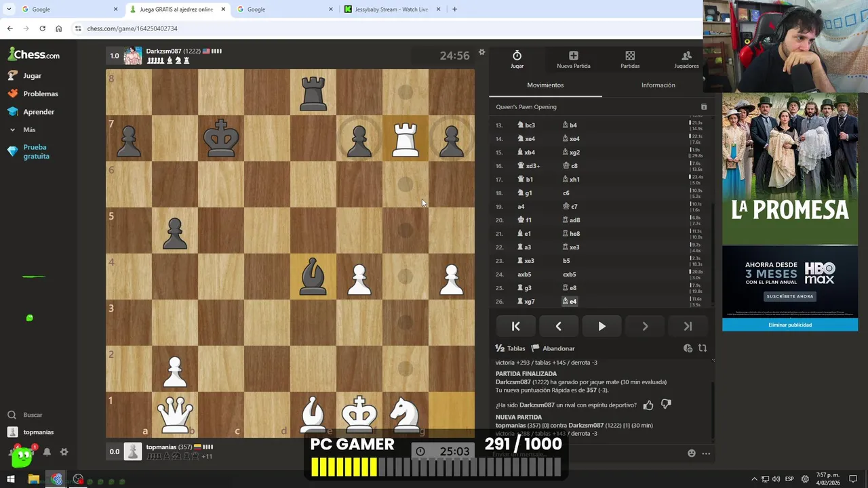
Task: Click the Buscar search field in sidebar
Action: (32, 415)
